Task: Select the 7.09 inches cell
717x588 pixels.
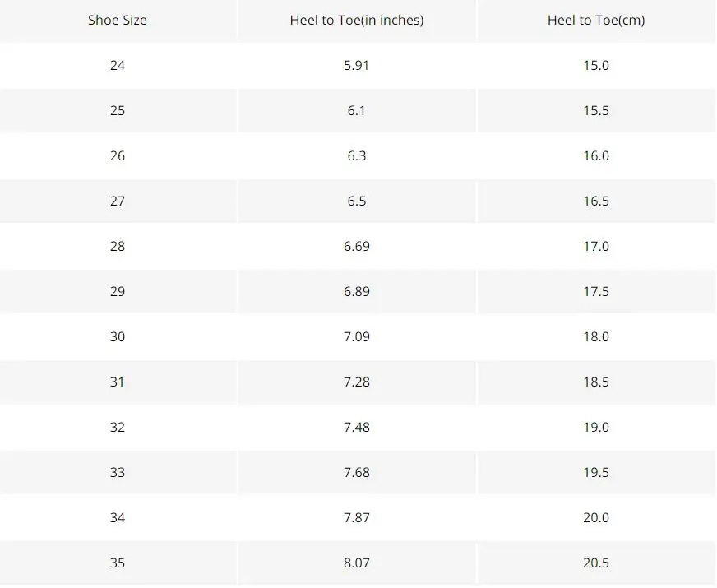Action: (357, 337)
